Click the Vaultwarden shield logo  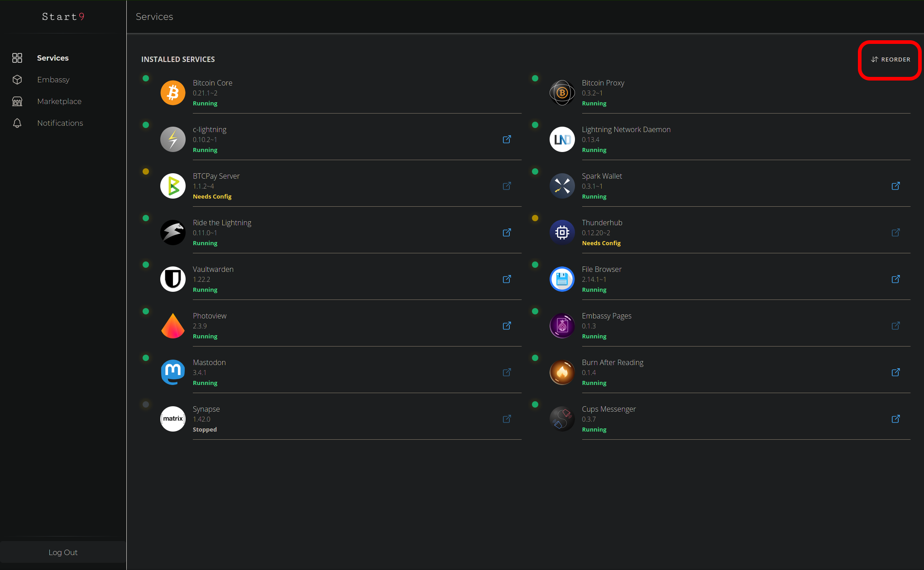point(173,279)
